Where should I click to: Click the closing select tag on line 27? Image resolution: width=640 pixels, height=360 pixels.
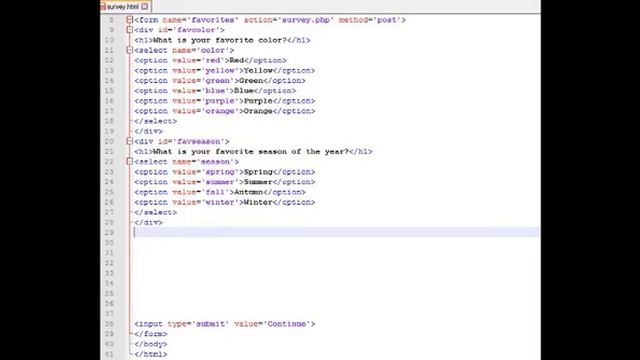[156, 212]
